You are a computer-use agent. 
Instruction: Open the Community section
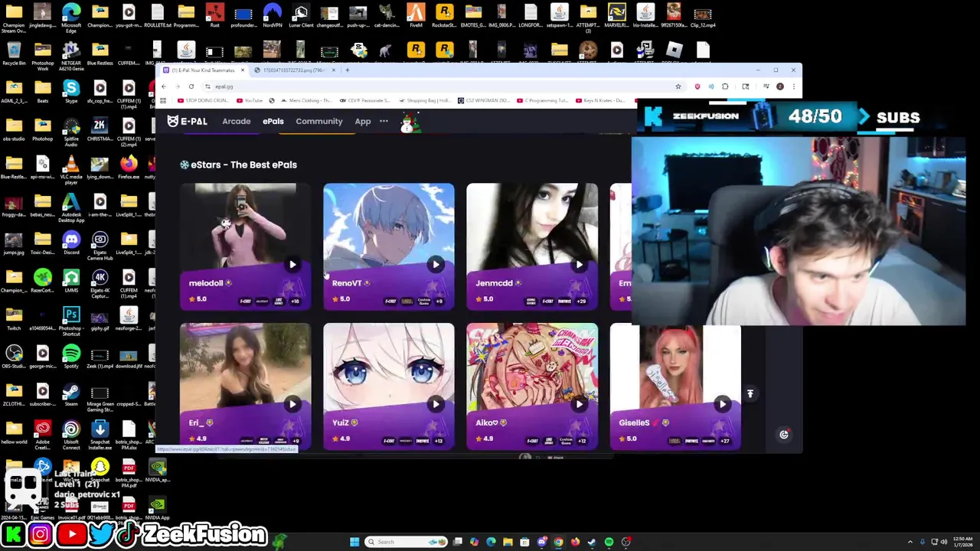coord(319,121)
